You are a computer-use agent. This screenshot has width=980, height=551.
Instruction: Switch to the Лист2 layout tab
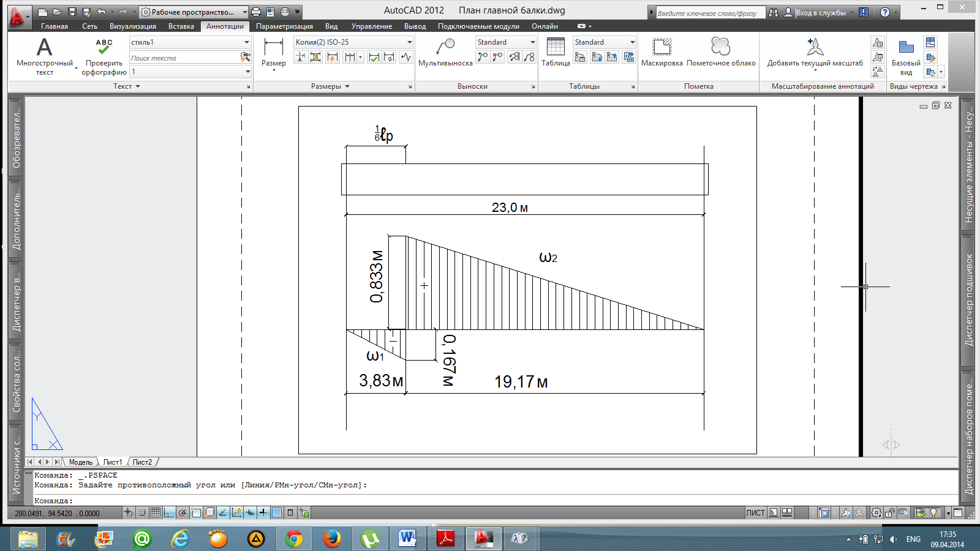[142, 462]
